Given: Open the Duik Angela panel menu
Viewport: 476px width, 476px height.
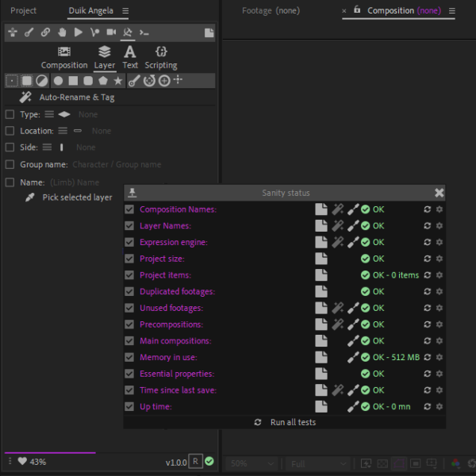Looking at the screenshot, I should coord(125,11).
